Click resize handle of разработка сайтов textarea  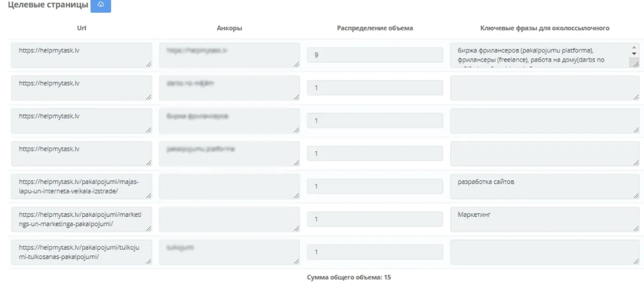click(636, 196)
